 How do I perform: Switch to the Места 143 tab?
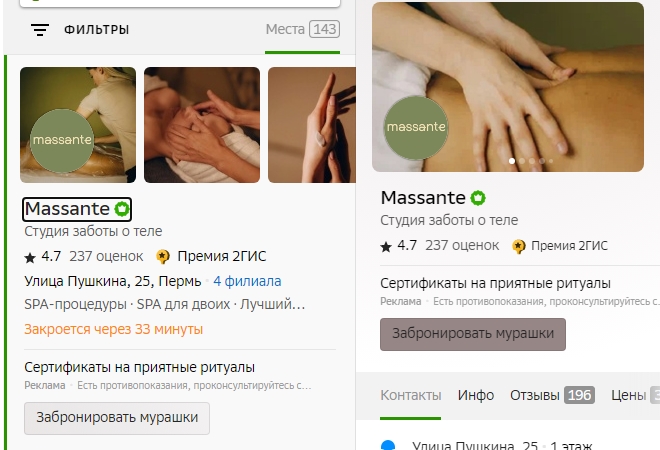[303, 29]
